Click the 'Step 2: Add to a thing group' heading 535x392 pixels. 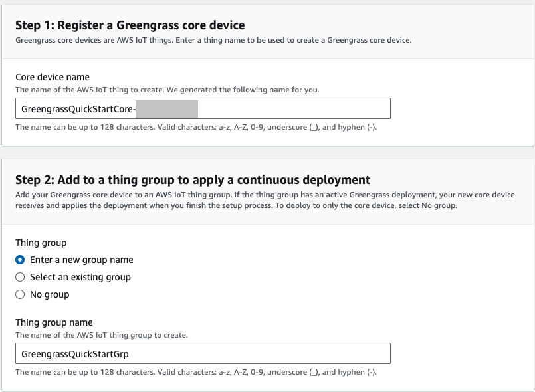(193, 180)
